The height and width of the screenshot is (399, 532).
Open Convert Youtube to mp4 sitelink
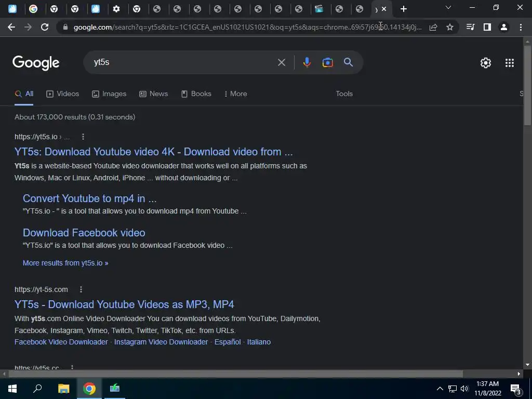[89, 198]
